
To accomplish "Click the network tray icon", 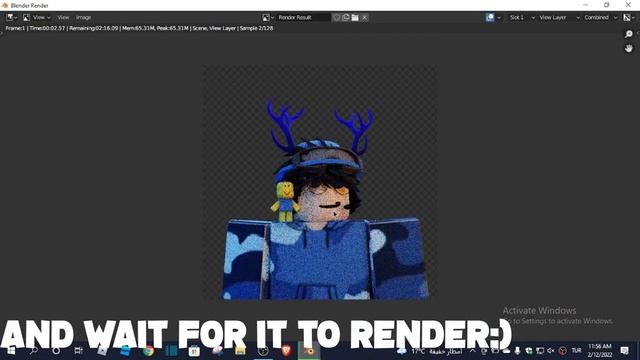I will (540, 351).
